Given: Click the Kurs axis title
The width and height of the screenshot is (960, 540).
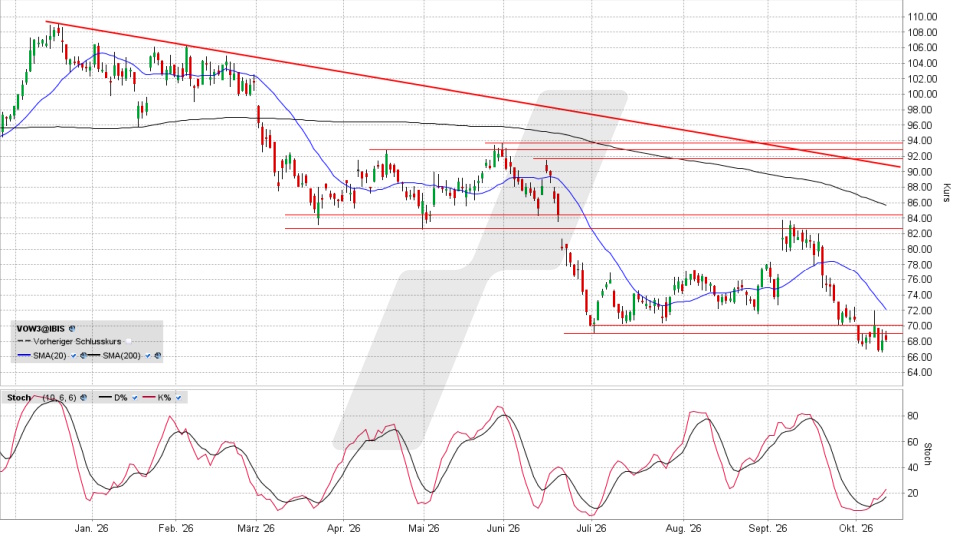Looking at the screenshot, I should (x=946, y=193).
